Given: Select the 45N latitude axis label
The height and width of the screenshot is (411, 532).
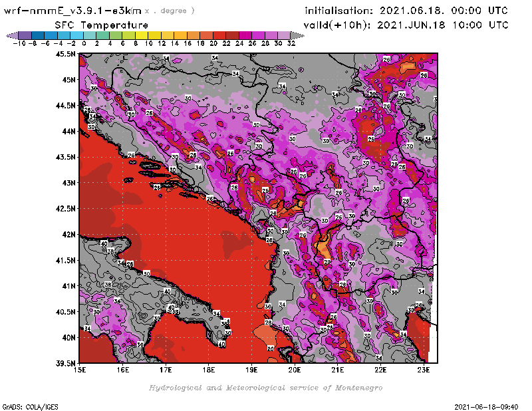Looking at the screenshot, I should [x=68, y=80].
